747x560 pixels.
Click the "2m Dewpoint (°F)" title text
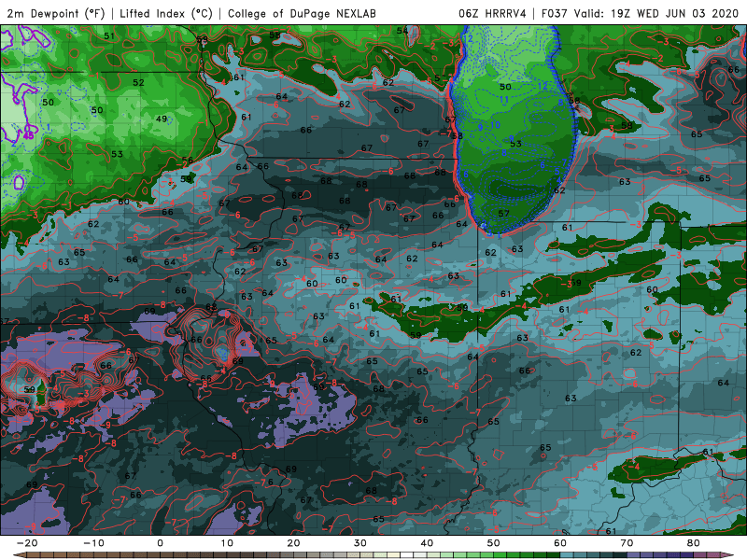56,13
